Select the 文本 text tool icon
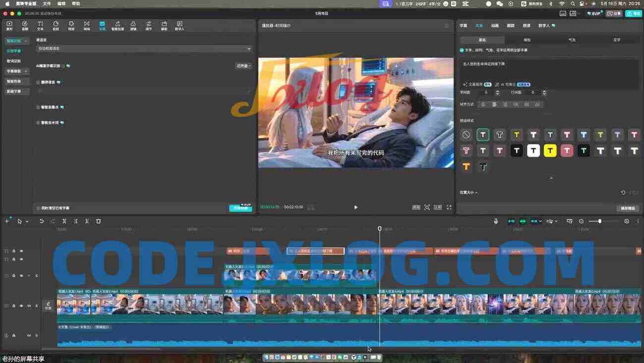The image size is (644, 363). point(40,26)
